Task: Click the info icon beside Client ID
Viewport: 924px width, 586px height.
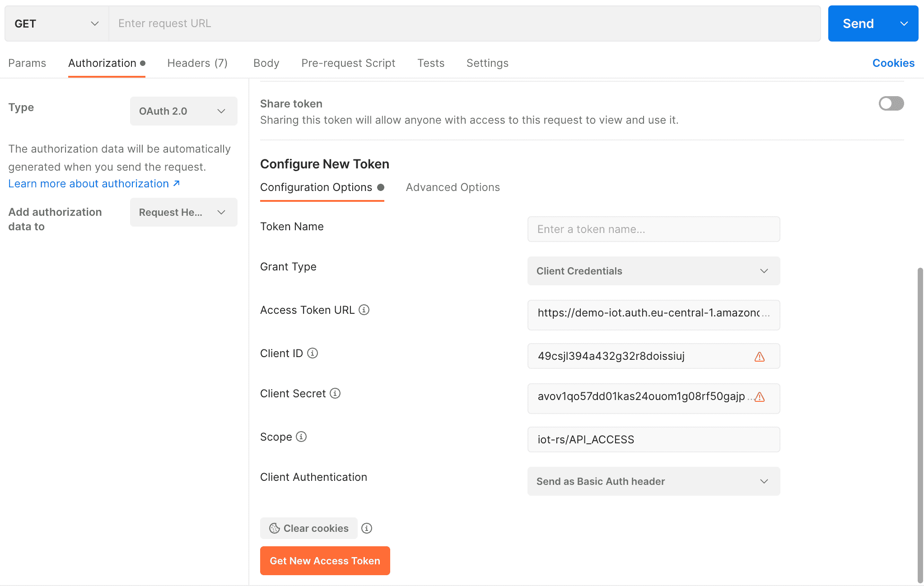Action: coord(313,353)
